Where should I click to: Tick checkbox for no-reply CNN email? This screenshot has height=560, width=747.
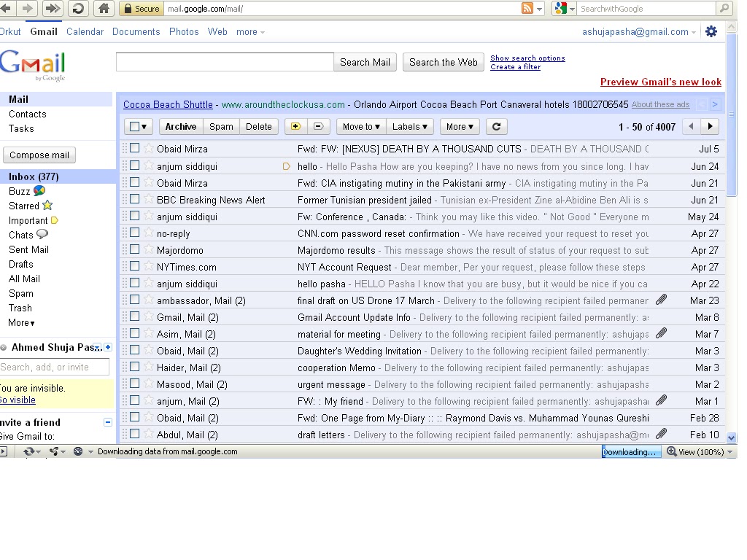tap(135, 233)
